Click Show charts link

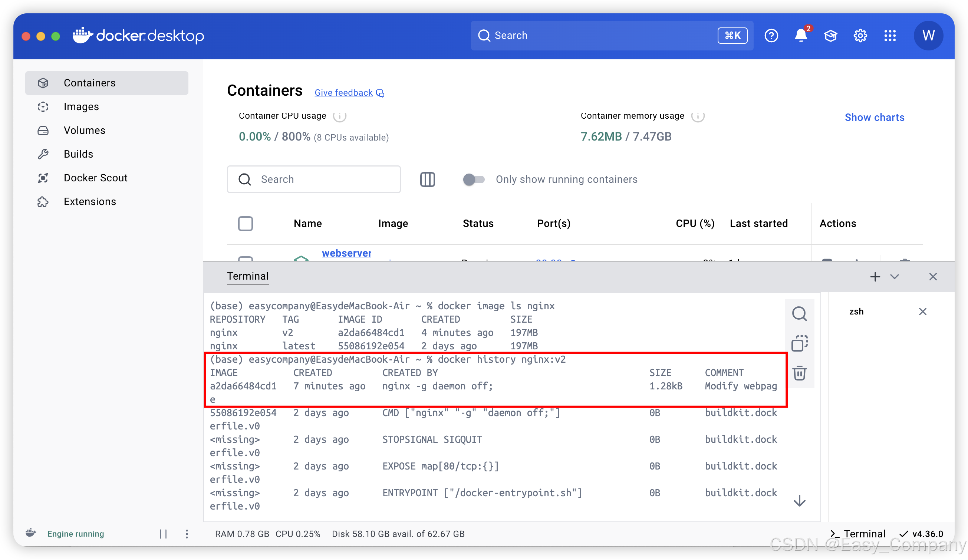(x=874, y=117)
